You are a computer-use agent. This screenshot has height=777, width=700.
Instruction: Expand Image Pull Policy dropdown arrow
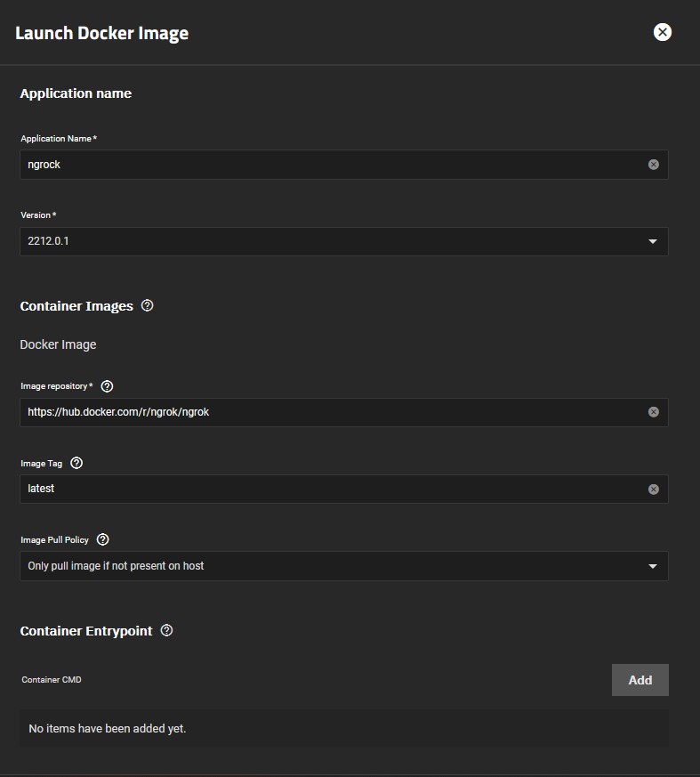653,566
